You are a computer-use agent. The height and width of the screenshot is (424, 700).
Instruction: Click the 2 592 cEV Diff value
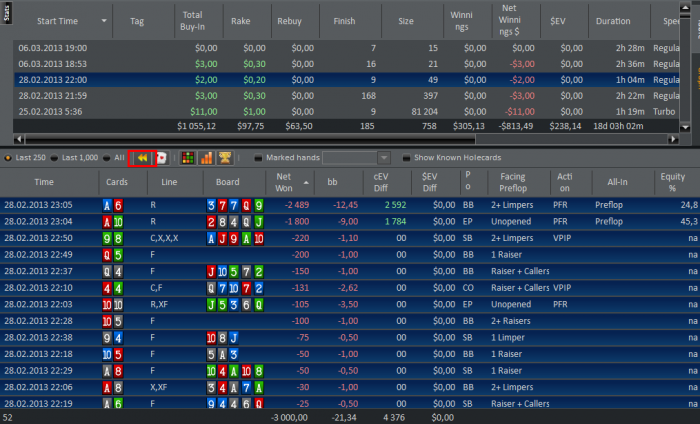click(396, 205)
